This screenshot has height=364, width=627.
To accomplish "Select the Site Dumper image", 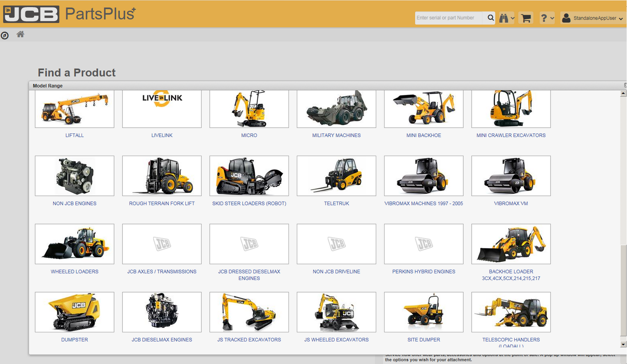I will click(423, 312).
